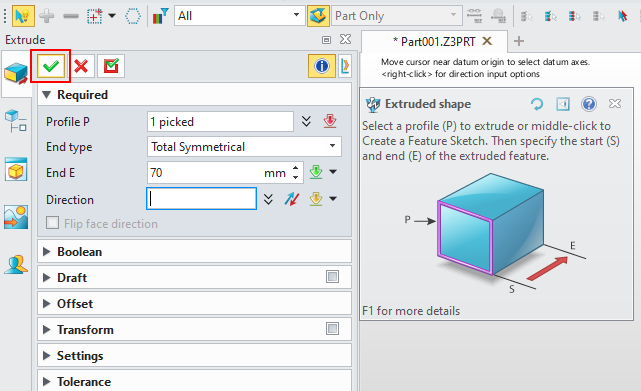Click the minus remove-from-selection icon
The width and height of the screenshot is (641, 391).
coord(71,16)
